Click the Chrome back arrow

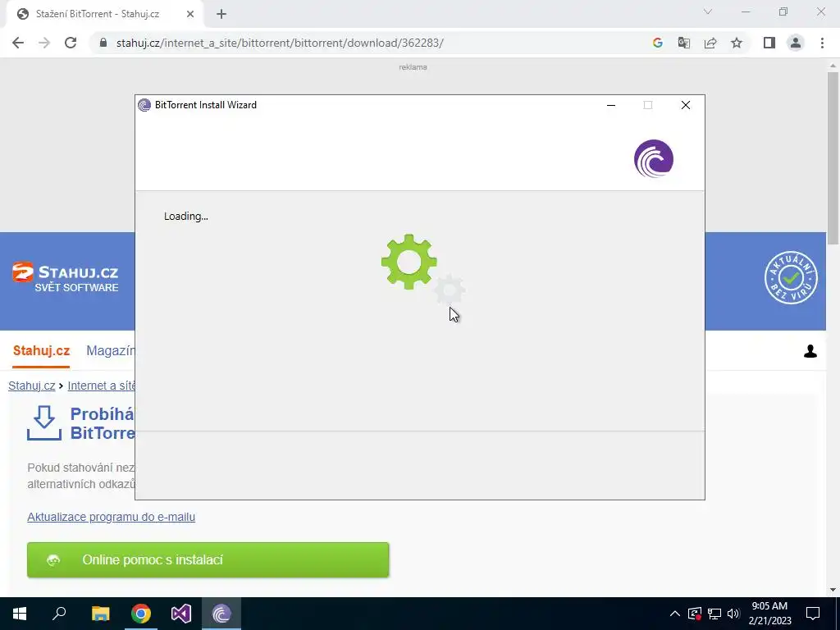(18, 43)
